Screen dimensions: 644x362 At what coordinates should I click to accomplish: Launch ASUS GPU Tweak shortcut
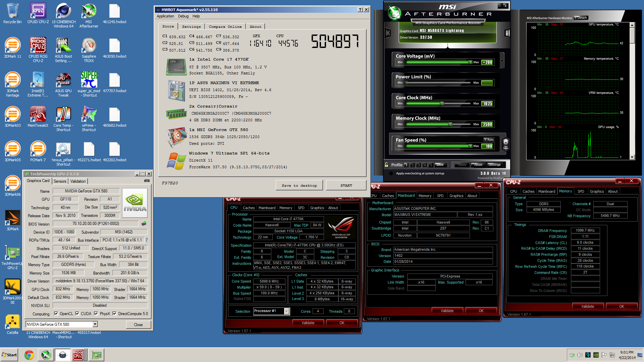click(x=63, y=84)
